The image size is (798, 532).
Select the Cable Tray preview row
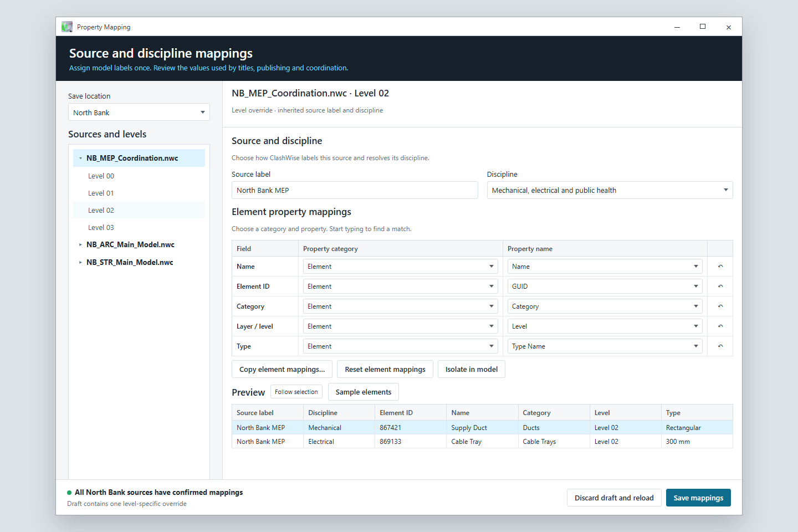click(x=482, y=441)
